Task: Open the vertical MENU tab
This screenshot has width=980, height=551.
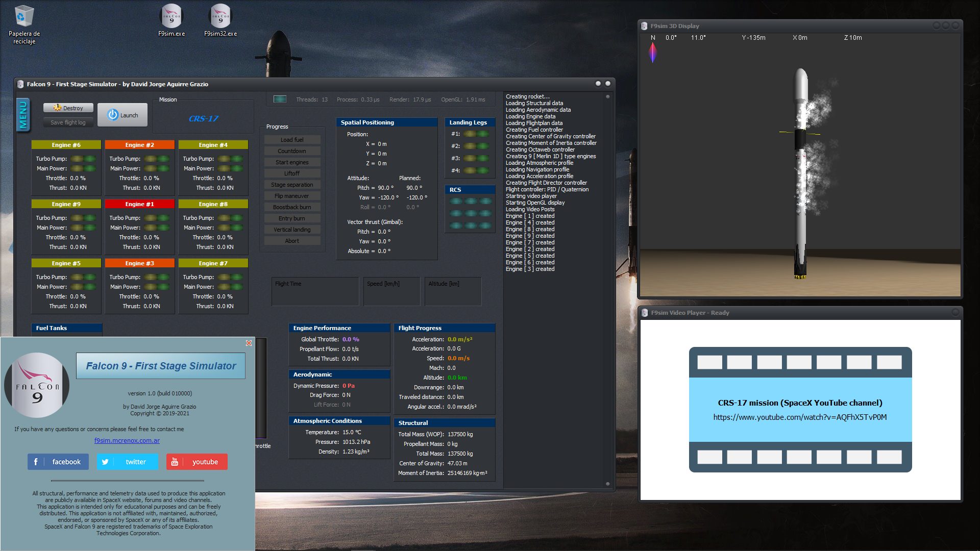Action: (x=23, y=115)
